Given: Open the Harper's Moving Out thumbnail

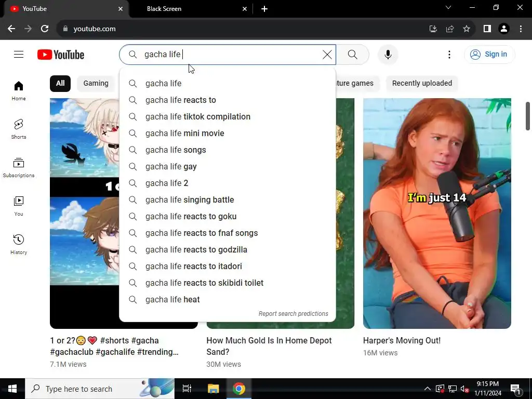Looking at the screenshot, I should [x=437, y=214].
